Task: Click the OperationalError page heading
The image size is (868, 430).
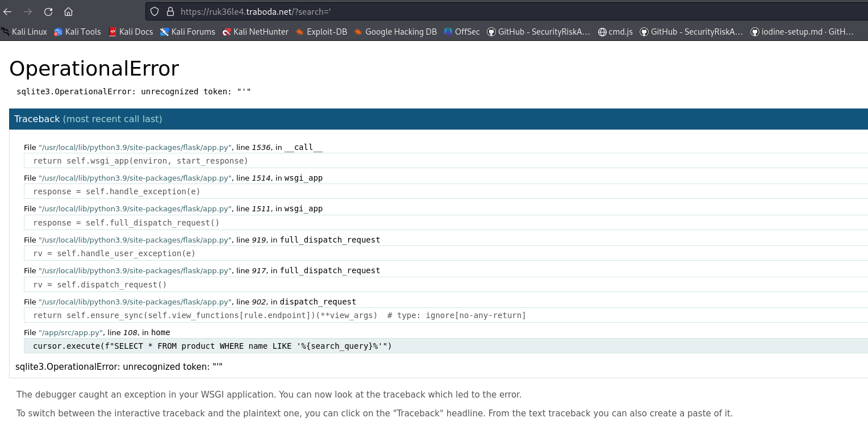Action: click(94, 69)
